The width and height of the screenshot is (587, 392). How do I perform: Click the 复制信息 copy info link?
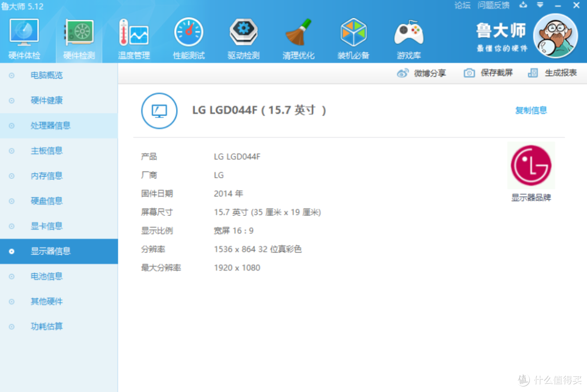(x=531, y=110)
